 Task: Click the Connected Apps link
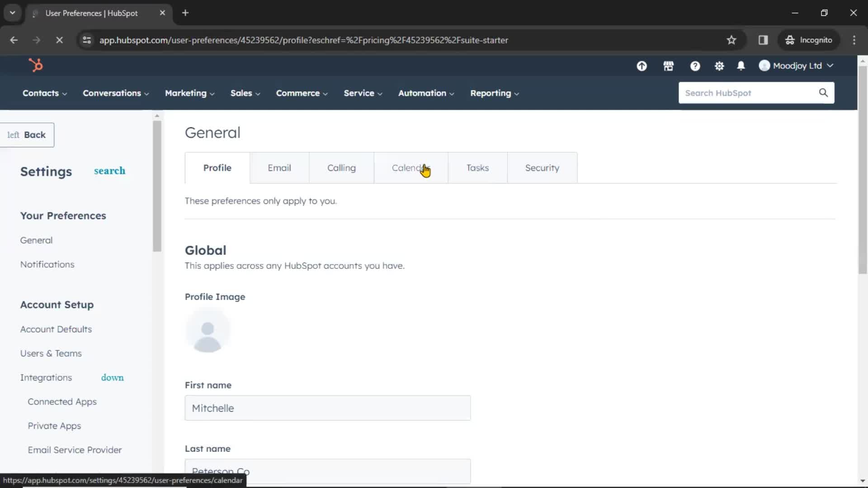pos(62,402)
